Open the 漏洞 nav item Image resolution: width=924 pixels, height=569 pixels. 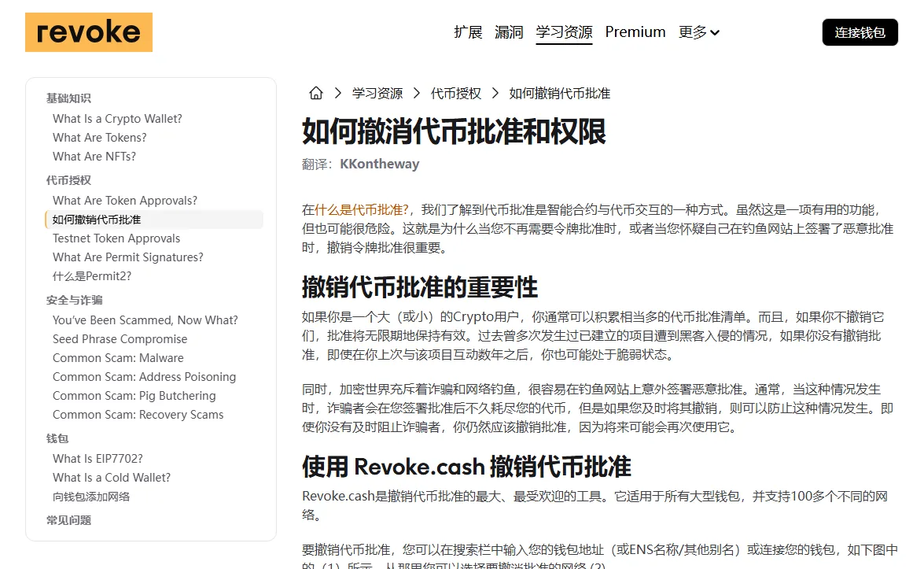509,31
